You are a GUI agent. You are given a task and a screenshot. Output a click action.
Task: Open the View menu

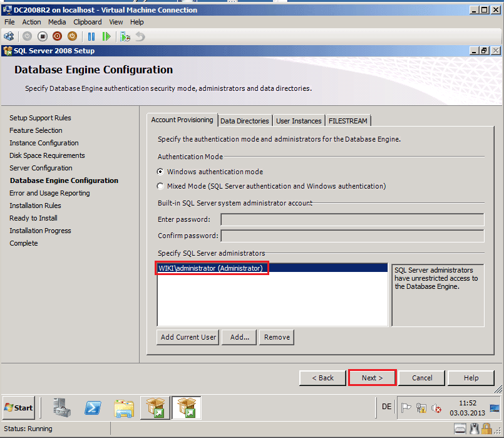click(116, 22)
